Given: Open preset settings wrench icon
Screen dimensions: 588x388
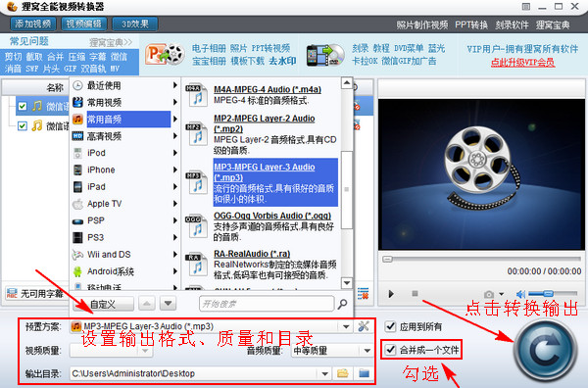Looking at the screenshot, I should 364,326.
